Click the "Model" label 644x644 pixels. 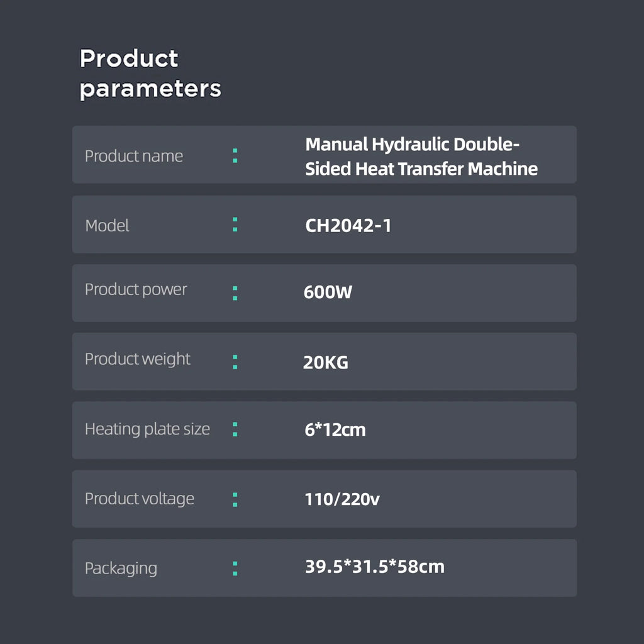coord(107,225)
